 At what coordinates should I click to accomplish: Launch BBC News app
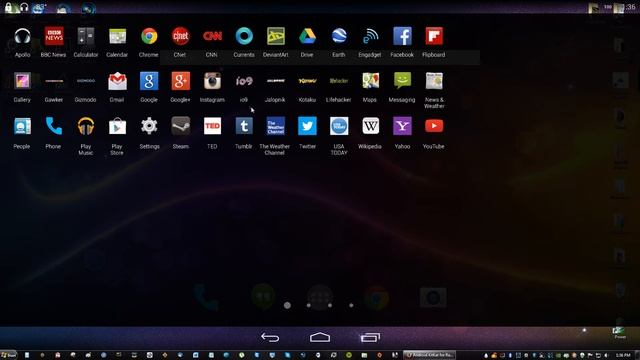(54, 36)
